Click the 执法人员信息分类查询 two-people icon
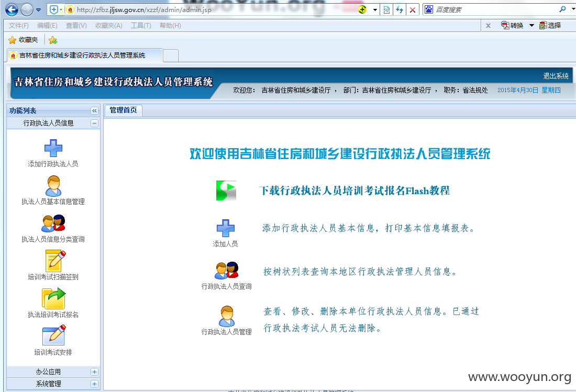Viewport: 576px width, 392px height. click(x=53, y=223)
